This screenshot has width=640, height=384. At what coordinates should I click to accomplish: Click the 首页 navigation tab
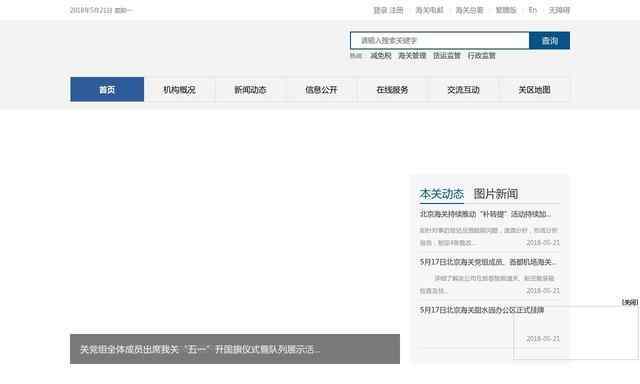click(x=107, y=89)
